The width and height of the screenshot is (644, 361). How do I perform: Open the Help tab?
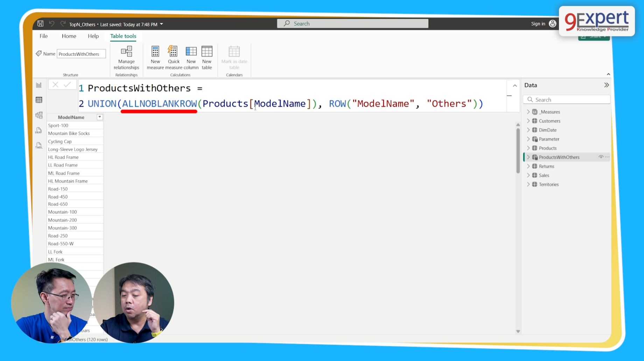click(93, 36)
